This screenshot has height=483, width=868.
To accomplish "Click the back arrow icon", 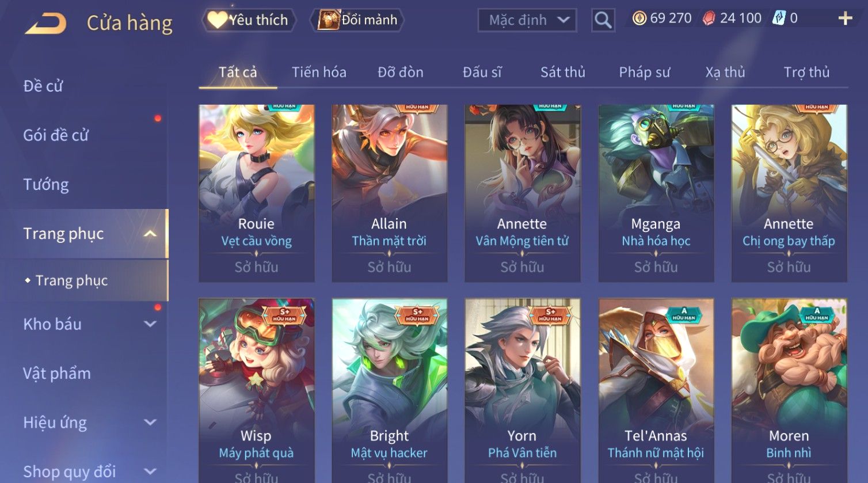I will pyautogui.click(x=46, y=24).
